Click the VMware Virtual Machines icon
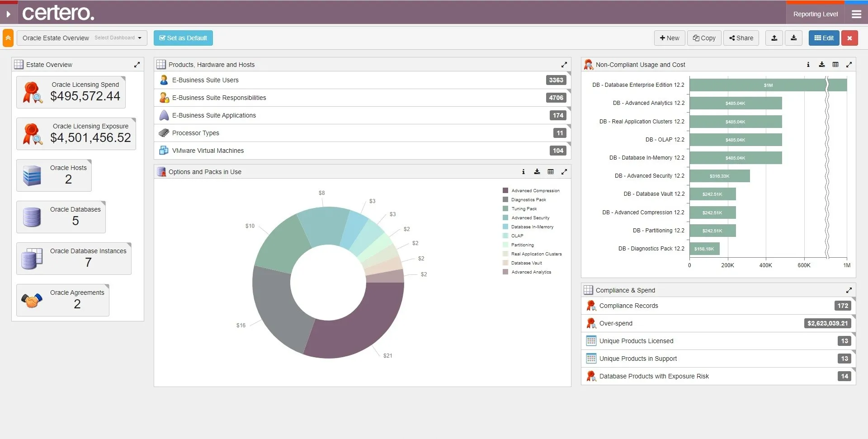868x439 pixels. point(164,151)
